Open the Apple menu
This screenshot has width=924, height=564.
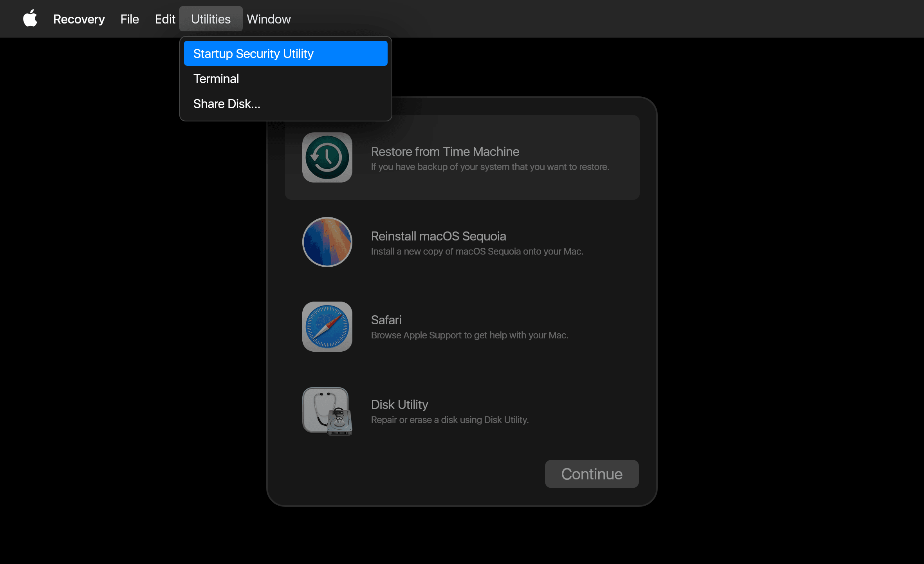(x=30, y=18)
